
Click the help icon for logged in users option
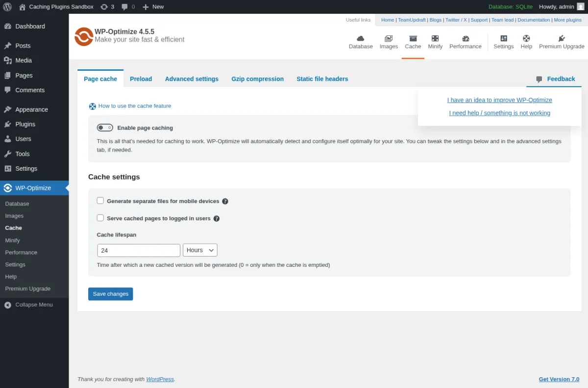pos(217,219)
